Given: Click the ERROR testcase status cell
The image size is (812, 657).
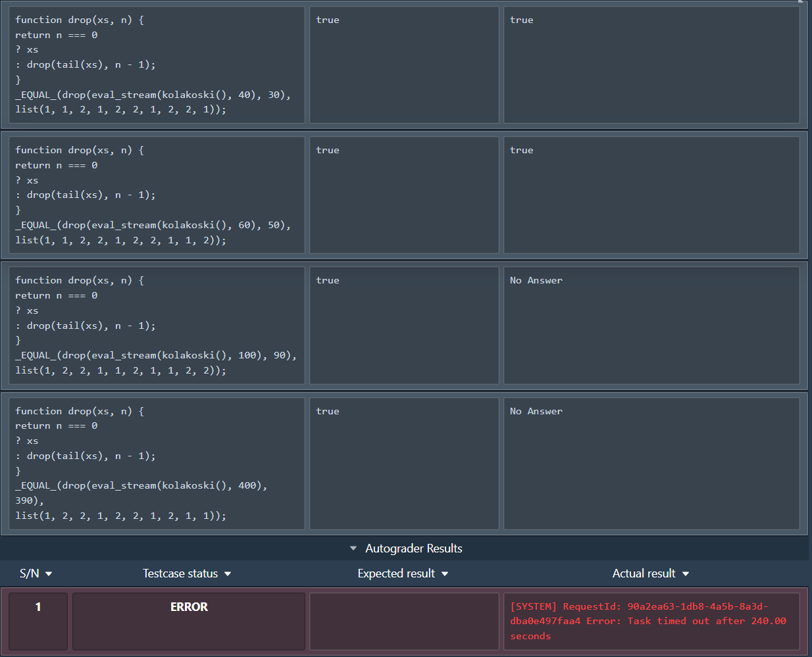Looking at the screenshot, I should pyautogui.click(x=189, y=621).
